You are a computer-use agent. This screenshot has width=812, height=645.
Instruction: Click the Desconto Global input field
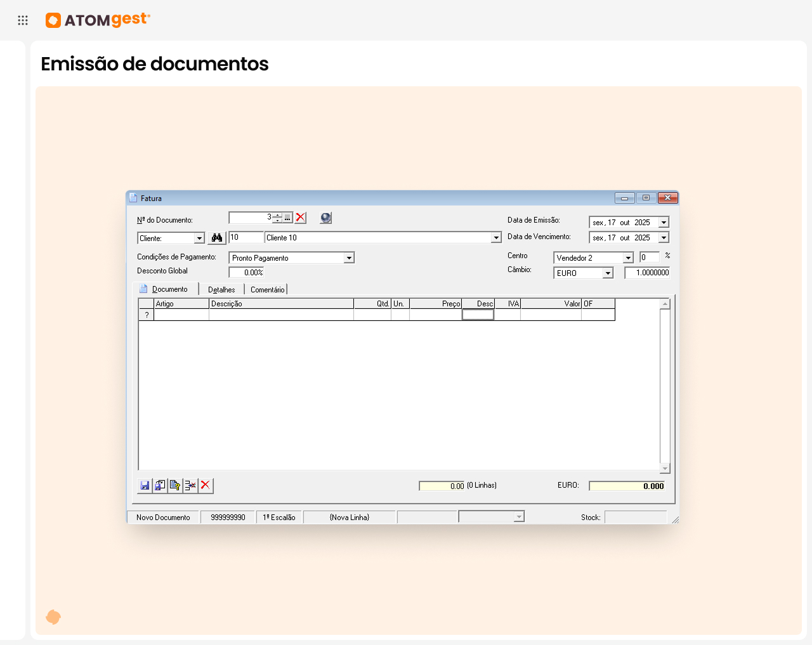pos(247,273)
